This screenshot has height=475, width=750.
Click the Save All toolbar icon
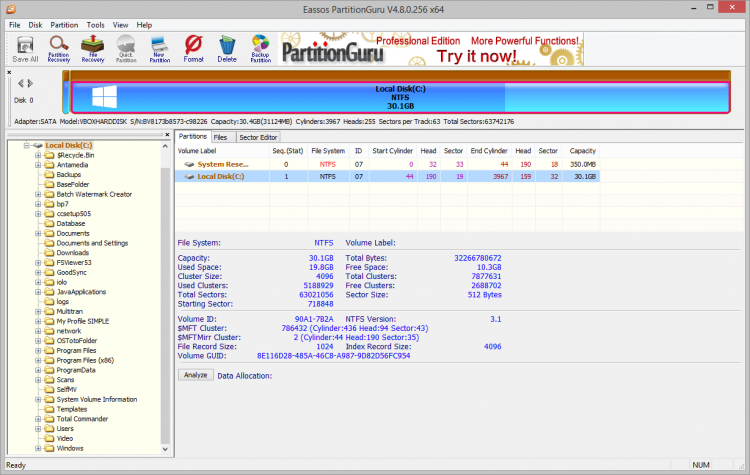pyautogui.click(x=25, y=49)
